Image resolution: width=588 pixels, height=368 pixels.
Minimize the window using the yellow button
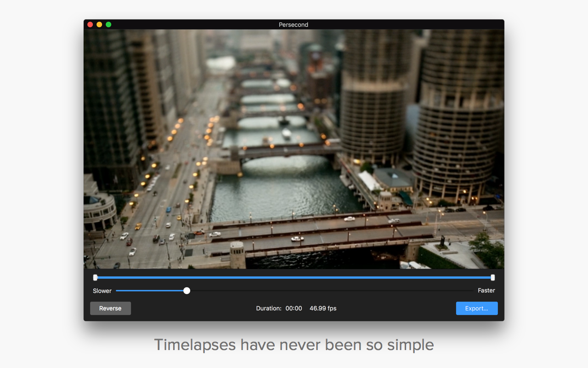(99, 24)
